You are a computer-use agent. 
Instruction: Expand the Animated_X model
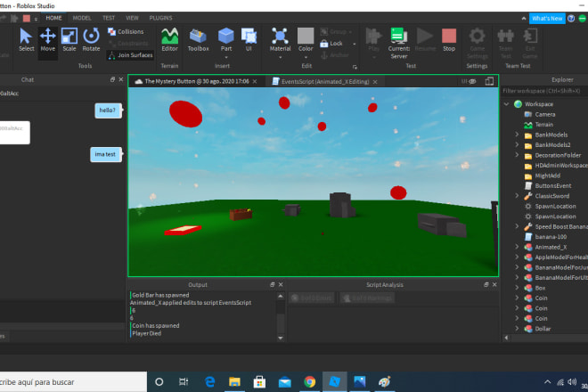[x=517, y=247]
